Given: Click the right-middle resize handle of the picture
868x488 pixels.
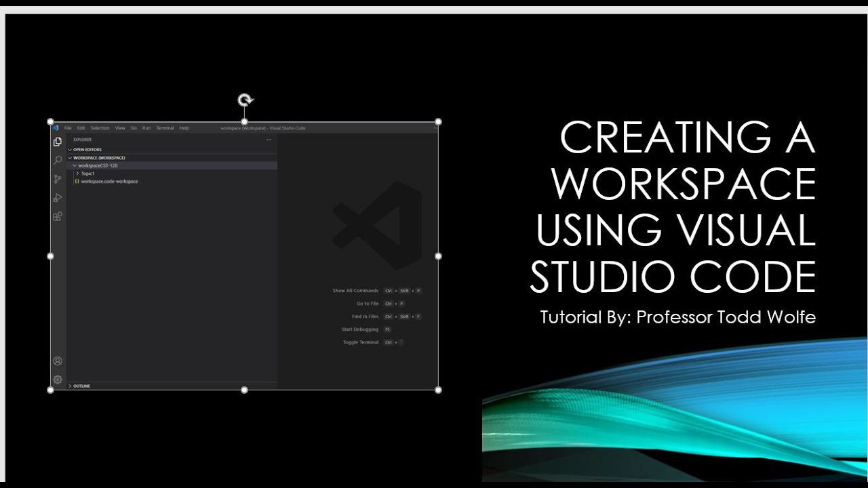Looking at the screenshot, I should pyautogui.click(x=438, y=256).
